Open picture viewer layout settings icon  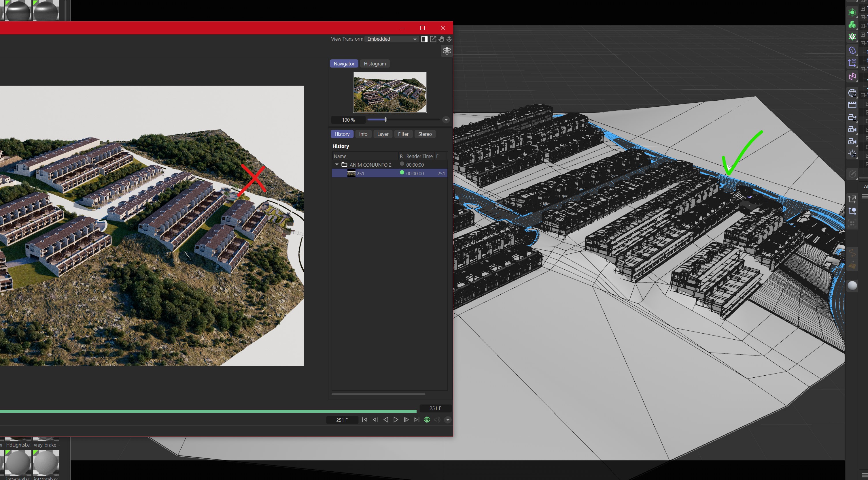coord(447,51)
